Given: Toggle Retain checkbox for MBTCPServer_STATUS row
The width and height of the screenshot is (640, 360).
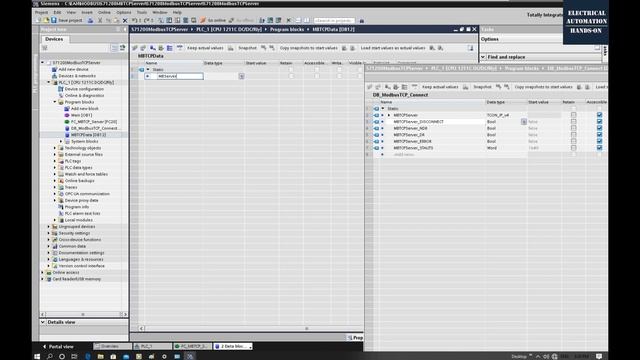Looking at the screenshot, I should (x=573, y=148).
